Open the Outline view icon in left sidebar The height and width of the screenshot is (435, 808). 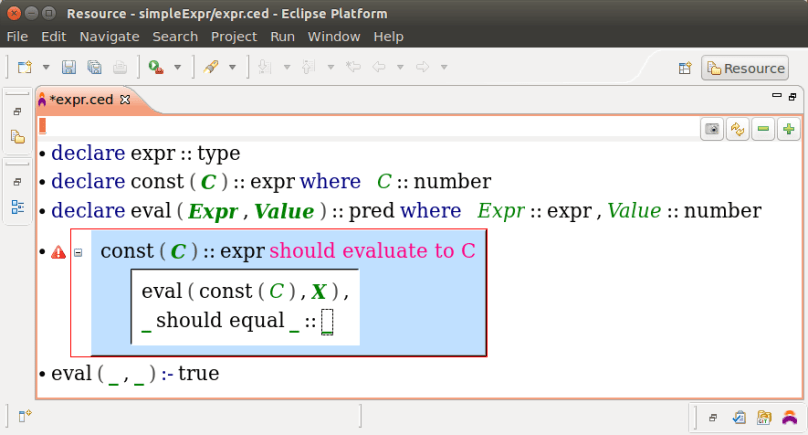pyautogui.click(x=17, y=207)
